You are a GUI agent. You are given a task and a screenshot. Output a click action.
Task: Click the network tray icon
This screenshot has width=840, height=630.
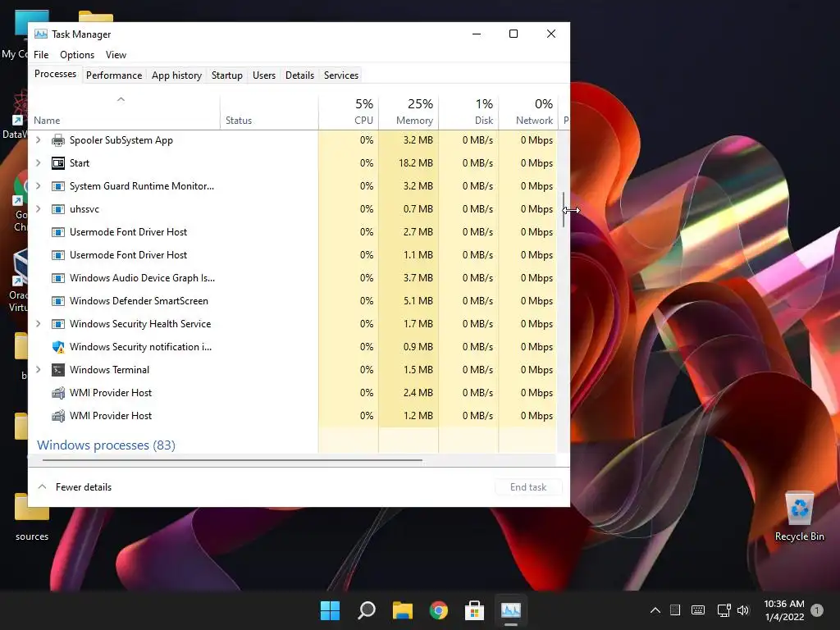724,610
